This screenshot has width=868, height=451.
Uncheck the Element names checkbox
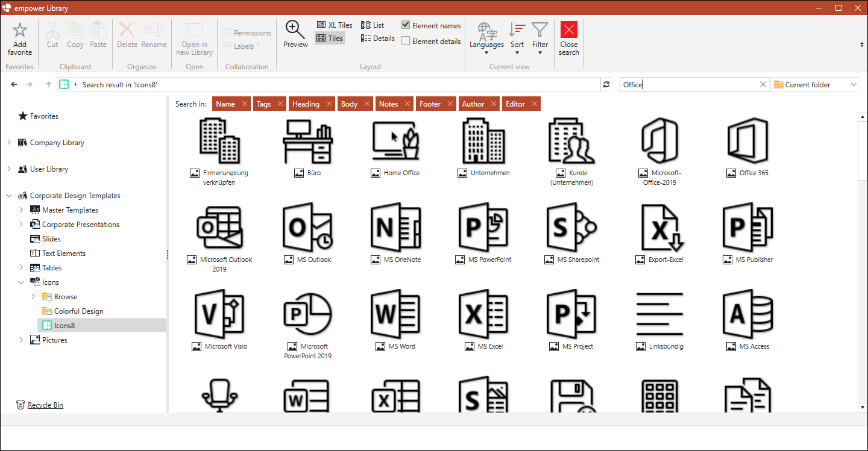pos(406,26)
